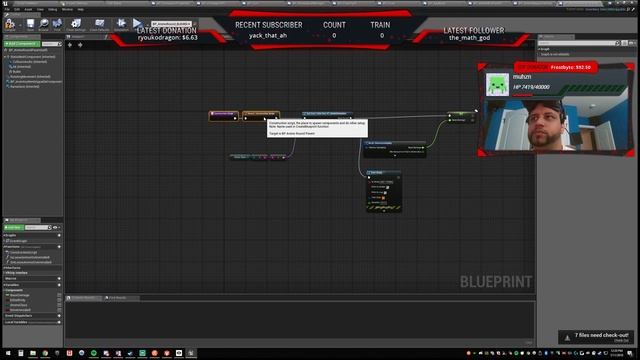Collapse the Variables section
This screenshot has height=360, width=640.
point(4,285)
